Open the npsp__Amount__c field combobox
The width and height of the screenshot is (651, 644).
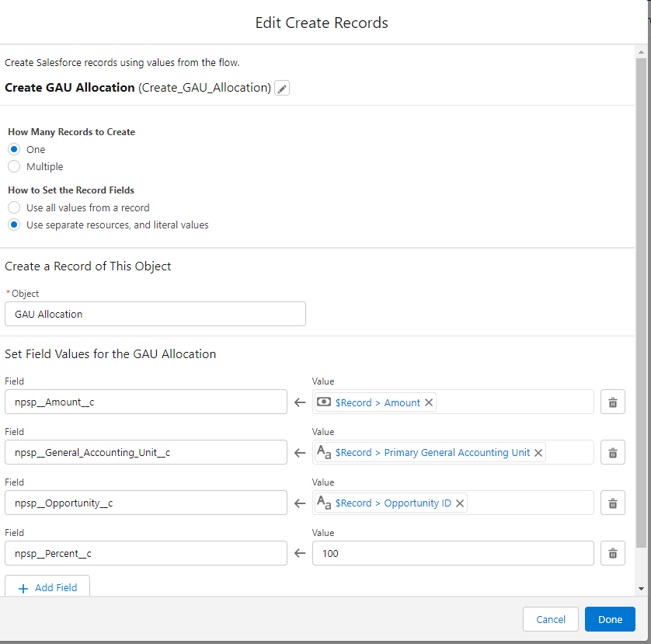tap(146, 402)
